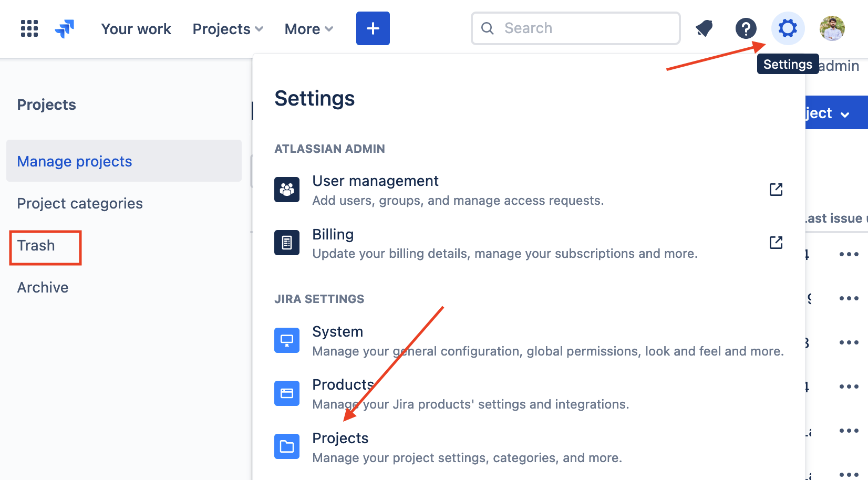
Task: Click the Projects folder icon in Settings
Action: pos(287,446)
